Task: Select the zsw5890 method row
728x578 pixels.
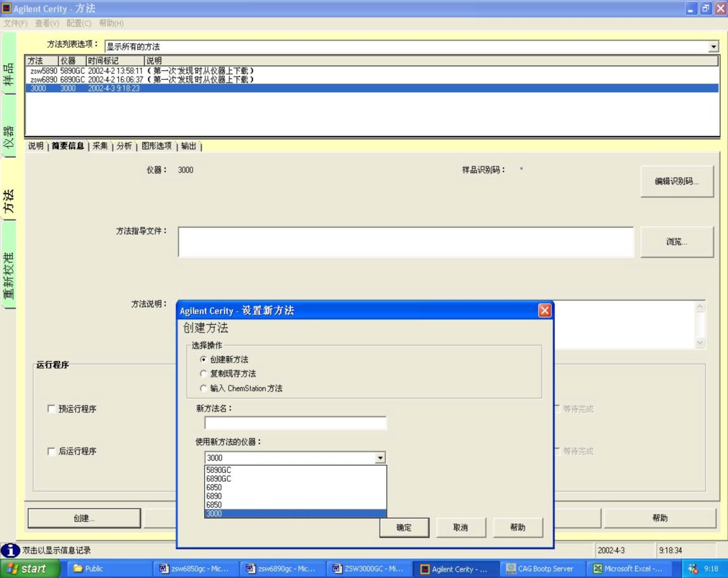Action: (372, 71)
